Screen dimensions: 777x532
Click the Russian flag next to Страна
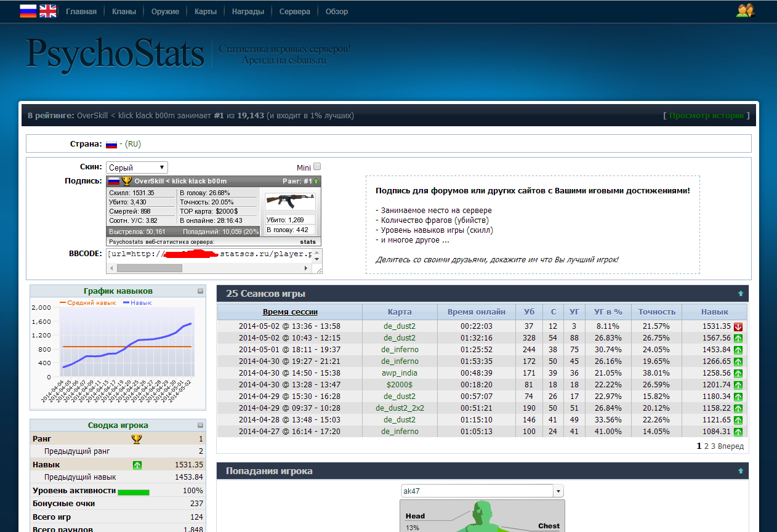tap(111, 144)
